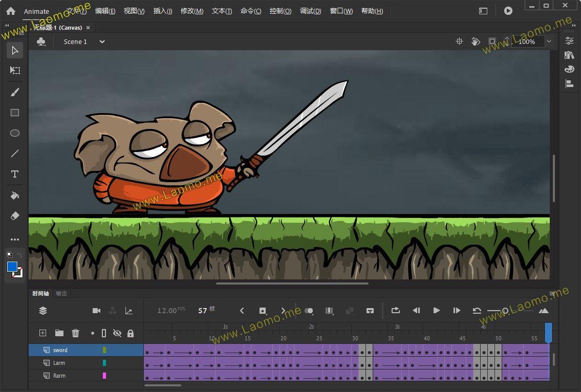Open more tools with the three-dot button
581x392 pixels.
point(15,239)
